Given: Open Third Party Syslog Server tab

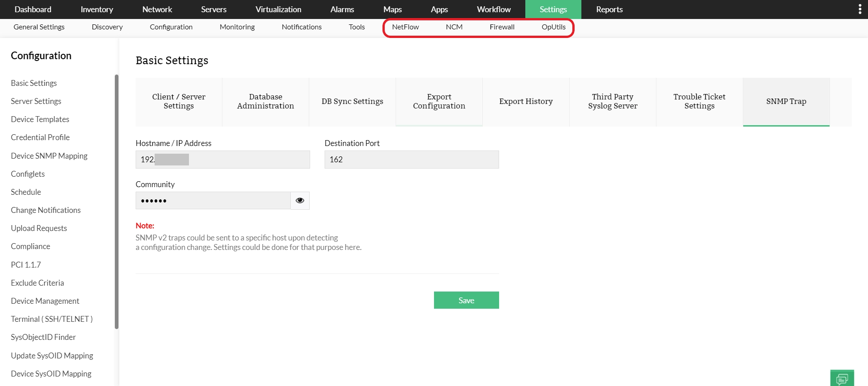Looking at the screenshot, I should coord(613,102).
